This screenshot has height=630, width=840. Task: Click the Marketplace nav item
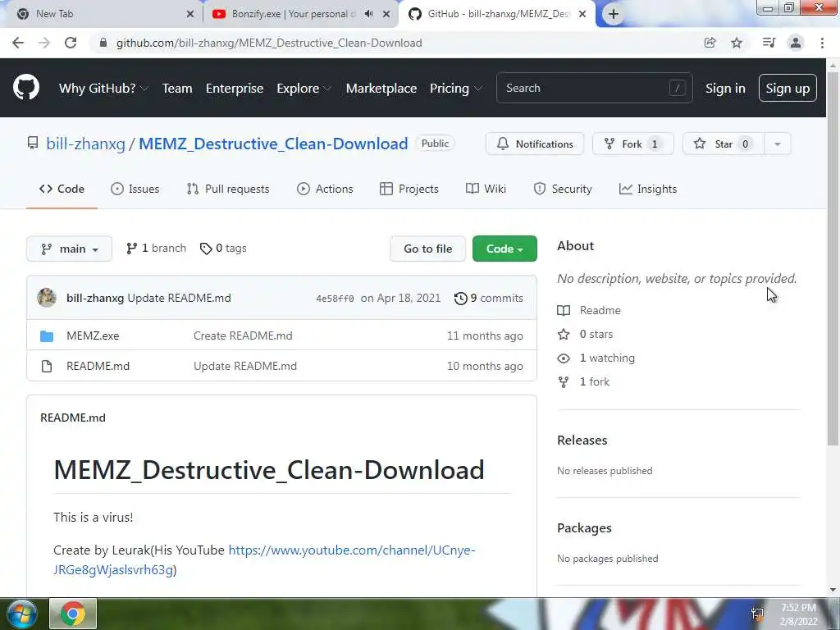[381, 89]
